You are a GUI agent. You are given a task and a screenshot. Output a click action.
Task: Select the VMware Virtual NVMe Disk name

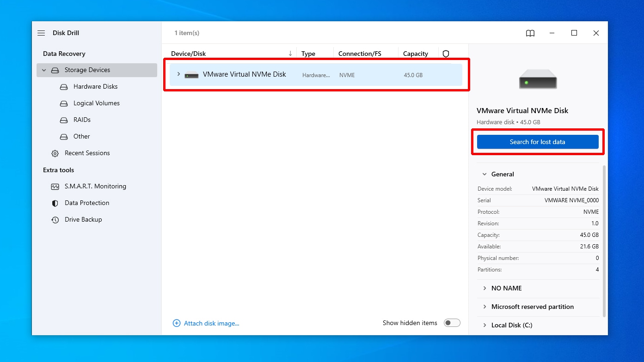tap(245, 74)
